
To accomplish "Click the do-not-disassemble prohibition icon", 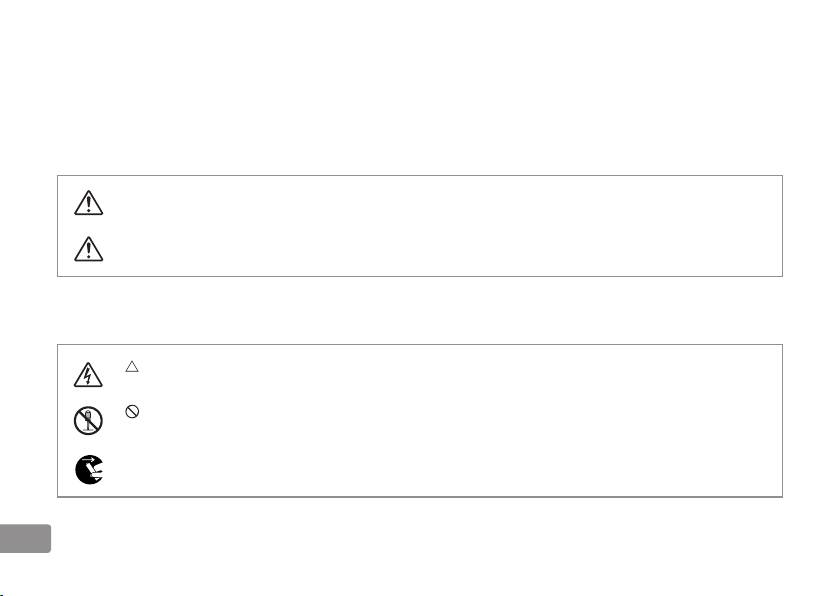I will 89,422.
